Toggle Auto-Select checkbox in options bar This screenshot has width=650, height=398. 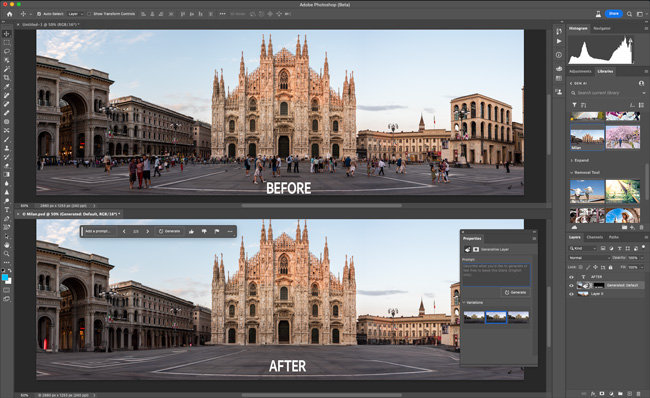coord(39,14)
